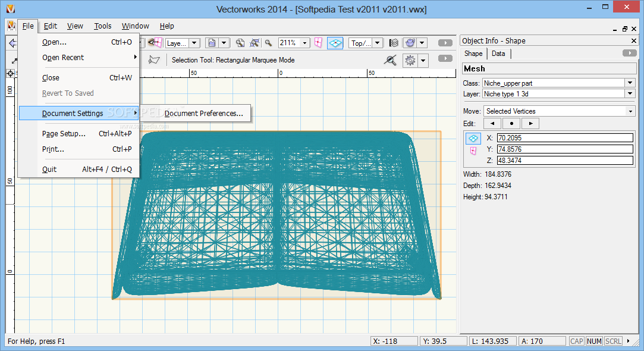
Task: Expand the Top view dropdown arrow
Action: pos(377,43)
